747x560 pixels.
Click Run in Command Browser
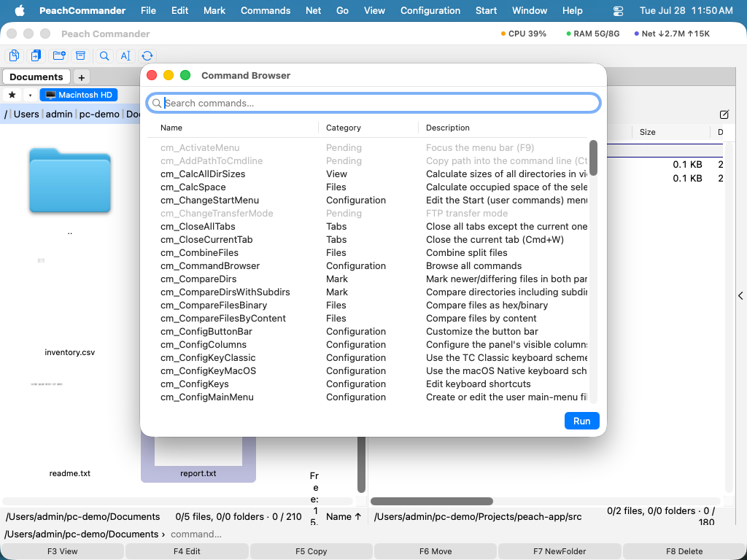[581, 421]
